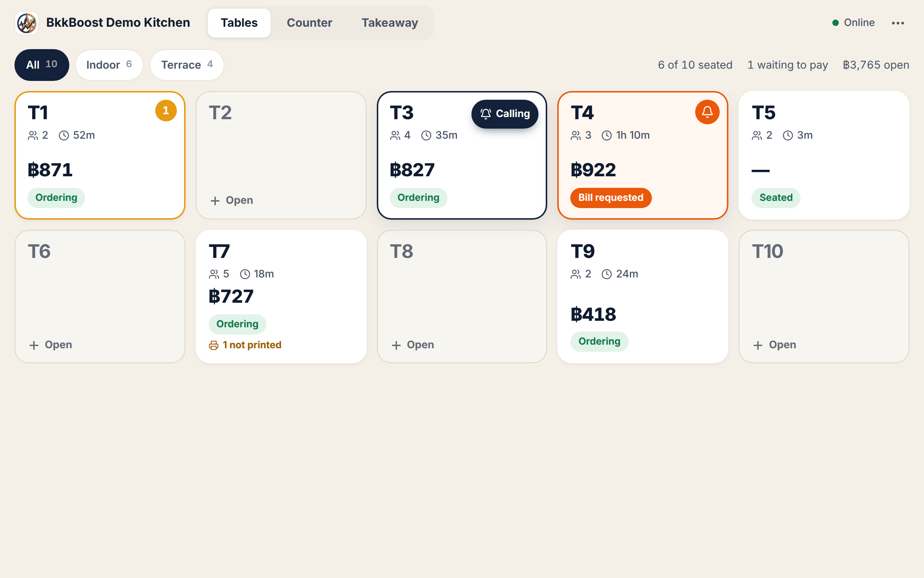
Task: Switch to the Takeaway tab
Action: tap(390, 23)
